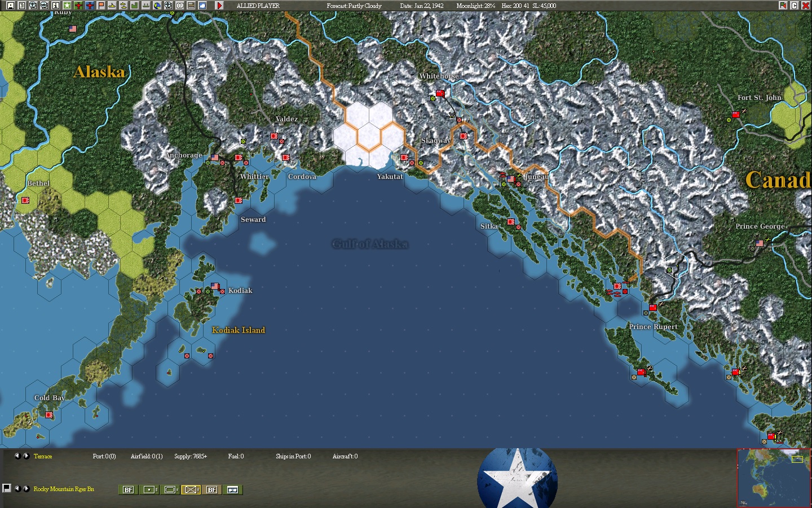Select the red flag at Fort St. John
812x508 pixels.
click(x=736, y=115)
